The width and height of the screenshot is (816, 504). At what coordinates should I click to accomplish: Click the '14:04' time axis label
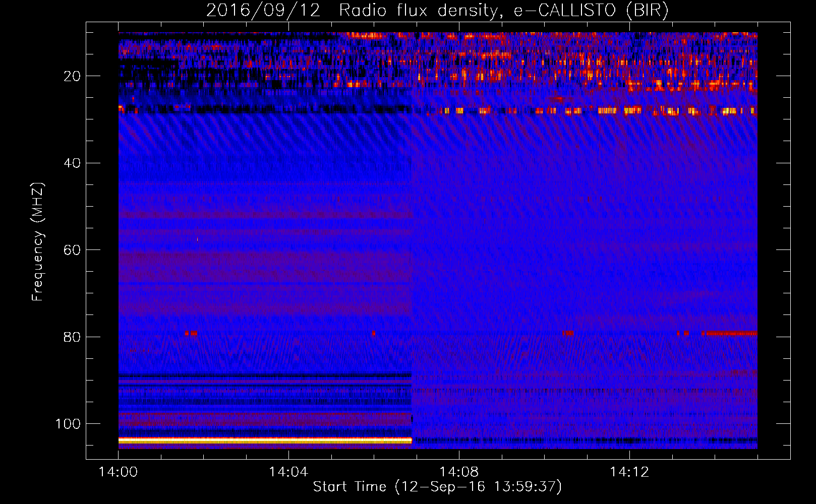[288, 472]
